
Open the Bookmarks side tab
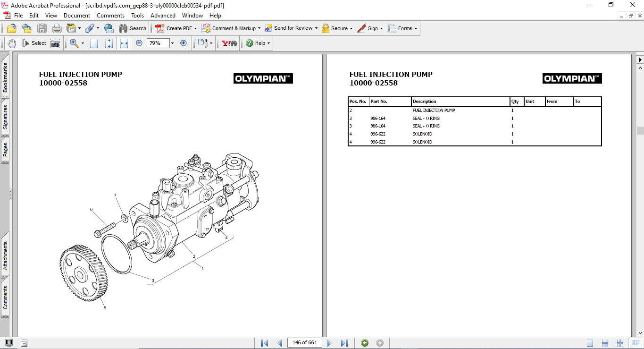(5, 78)
